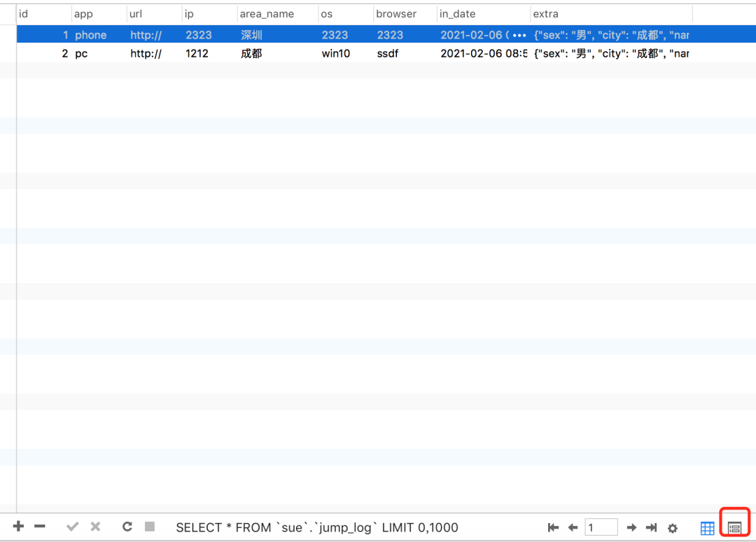
Task: Switch to form view
Action: click(x=734, y=527)
